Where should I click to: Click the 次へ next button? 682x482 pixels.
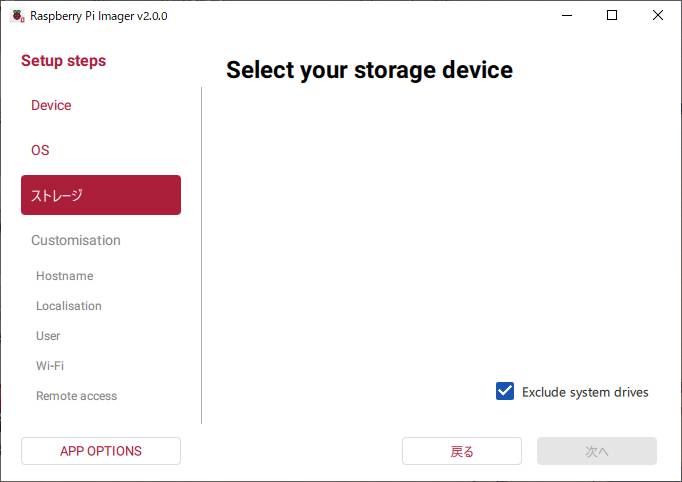pyautogui.click(x=596, y=451)
